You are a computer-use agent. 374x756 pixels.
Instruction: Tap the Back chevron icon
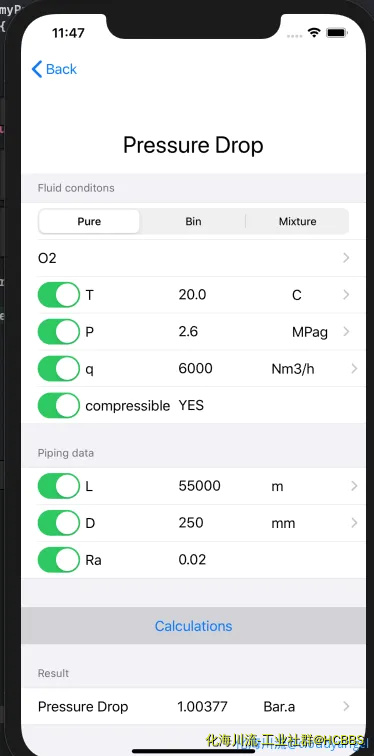point(37,69)
